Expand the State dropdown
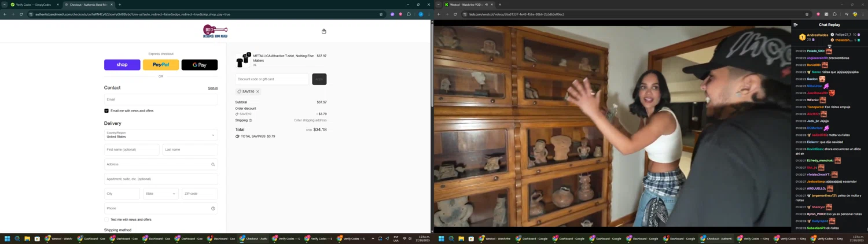The width and height of the screenshot is (868, 244). click(x=161, y=194)
